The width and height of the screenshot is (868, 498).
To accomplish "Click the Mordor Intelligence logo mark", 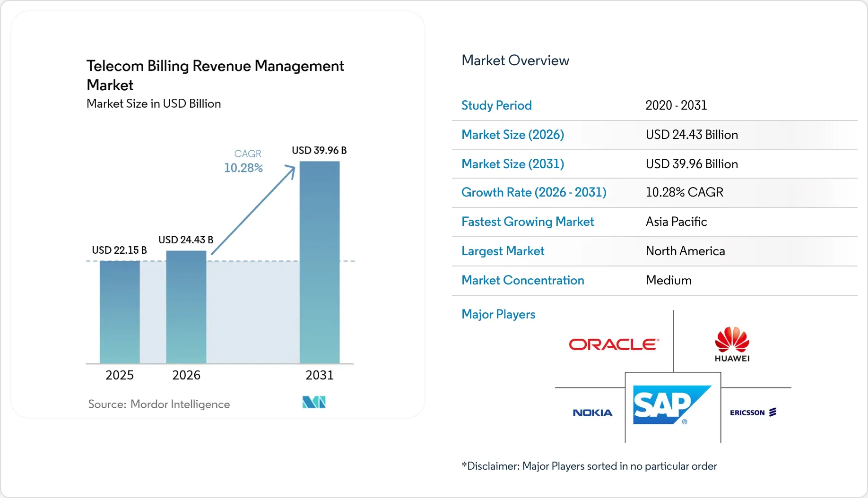I will 314,402.
